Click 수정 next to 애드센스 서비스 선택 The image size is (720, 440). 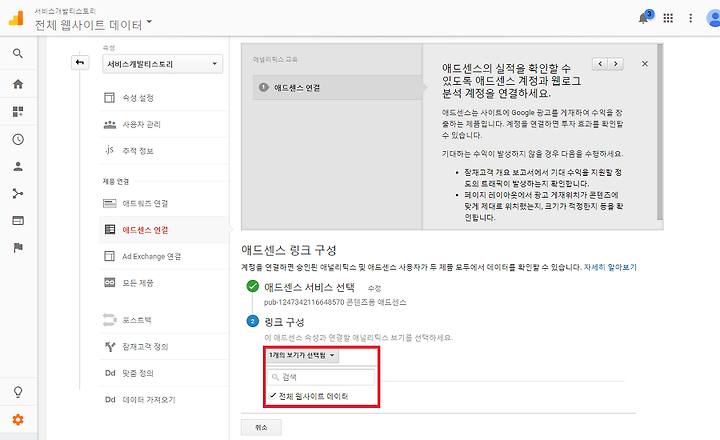pyautogui.click(x=374, y=288)
